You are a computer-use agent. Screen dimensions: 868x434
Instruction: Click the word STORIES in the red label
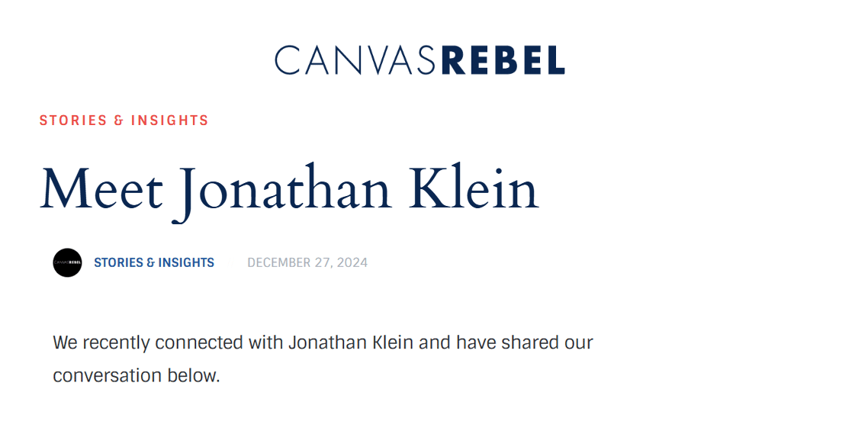73,121
